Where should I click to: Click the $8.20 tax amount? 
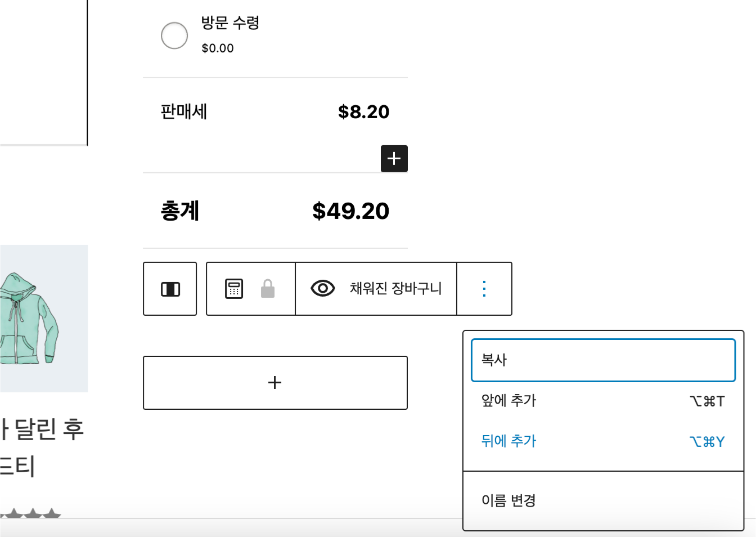pyautogui.click(x=364, y=111)
